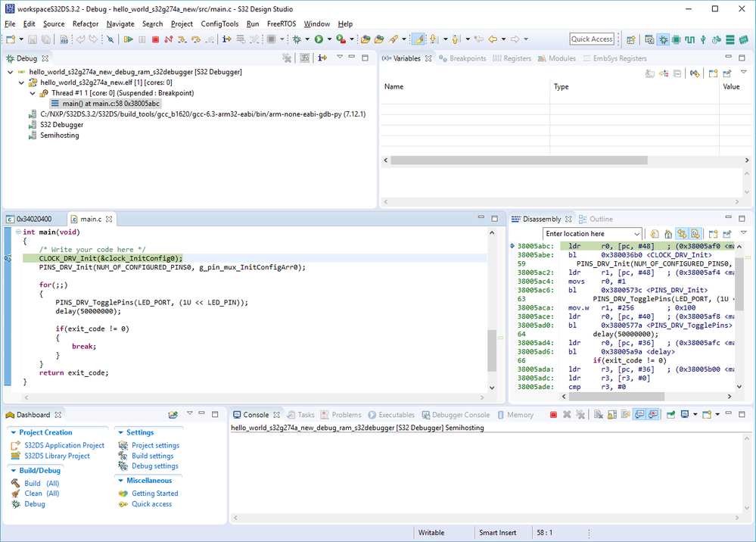
Task: Toggle Show Source in Disassembly view
Action: (695, 234)
